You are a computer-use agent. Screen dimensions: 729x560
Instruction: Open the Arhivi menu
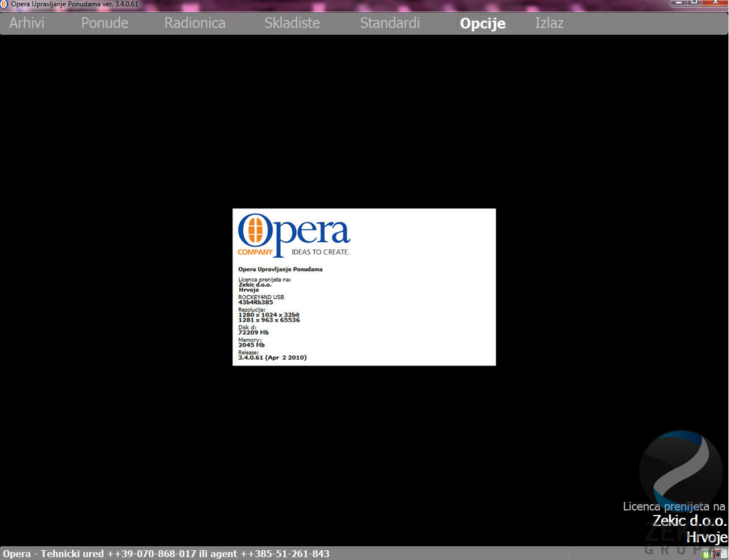tap(27, 23)
